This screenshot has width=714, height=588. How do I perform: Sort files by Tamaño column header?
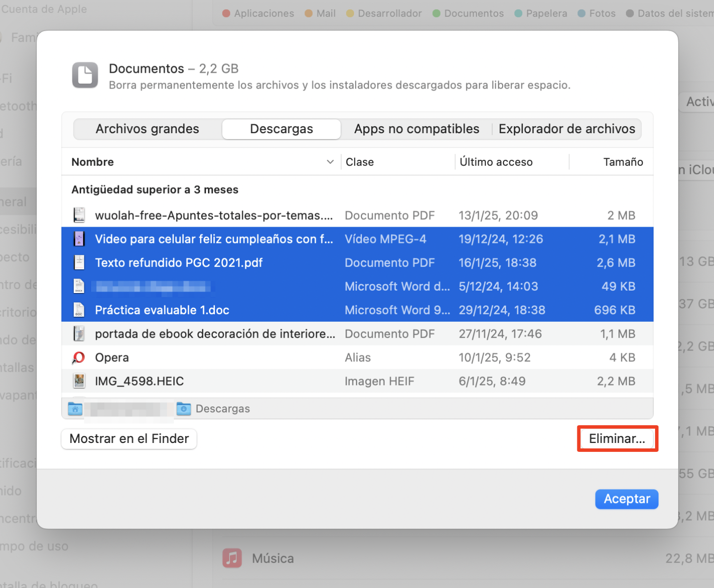point(622,162)
